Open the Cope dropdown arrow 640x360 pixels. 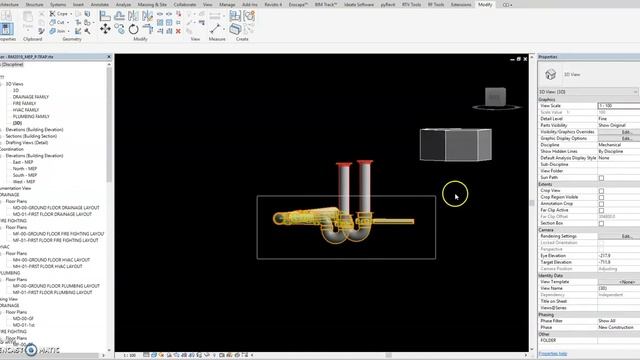click(x=71, y=14)
